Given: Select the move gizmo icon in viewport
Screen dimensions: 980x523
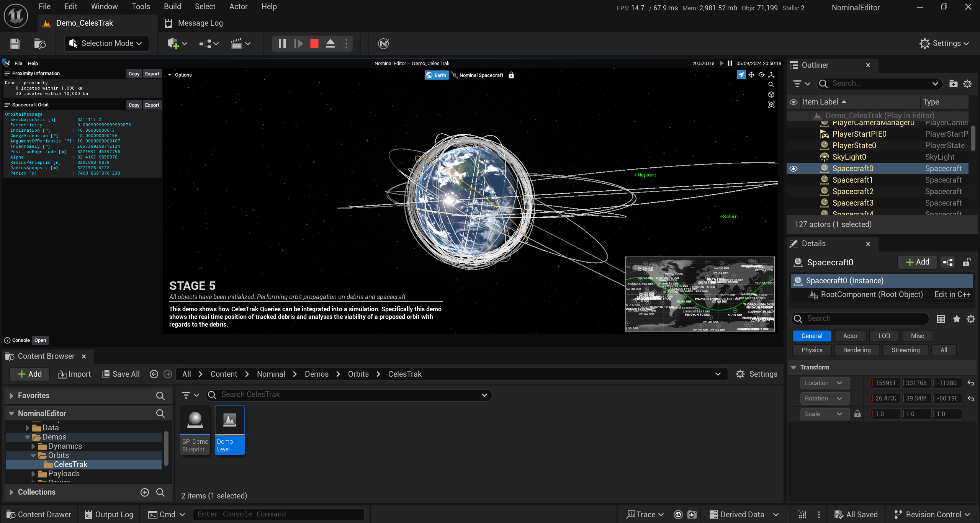Looking at the screenshot, I should click(751, 75).
